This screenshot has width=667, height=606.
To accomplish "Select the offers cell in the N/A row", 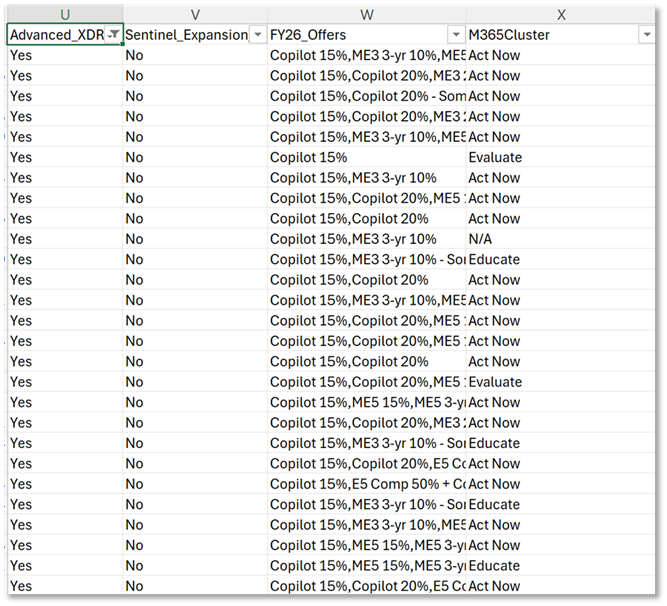I will [x=367, y=239].
